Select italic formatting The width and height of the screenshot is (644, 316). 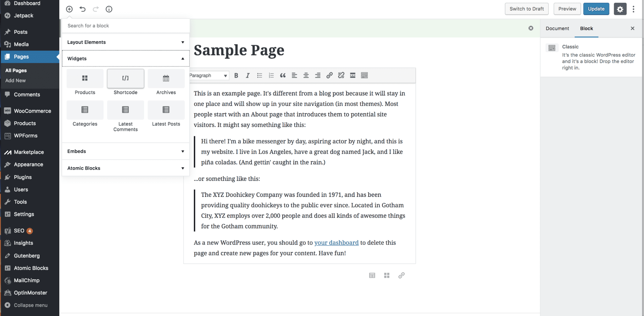pos(247,75)
